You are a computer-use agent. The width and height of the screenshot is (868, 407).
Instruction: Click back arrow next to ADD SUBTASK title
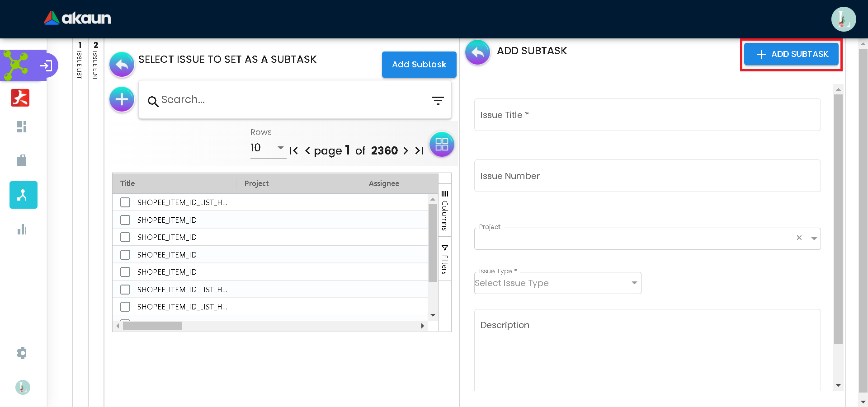pyautogui.click(x=477, y=52)
